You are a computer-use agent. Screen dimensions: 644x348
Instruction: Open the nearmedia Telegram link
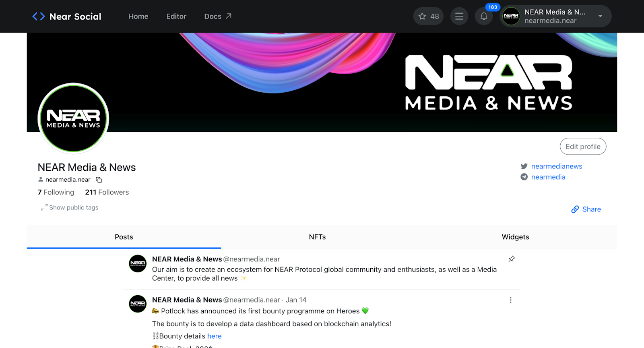(548, 177)
